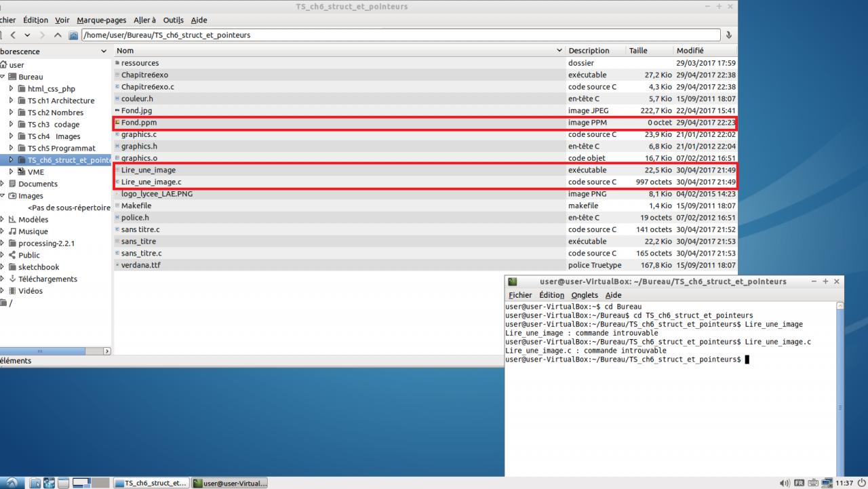Select the logo_lycee_LAE.PNG file

coord(425,194)
